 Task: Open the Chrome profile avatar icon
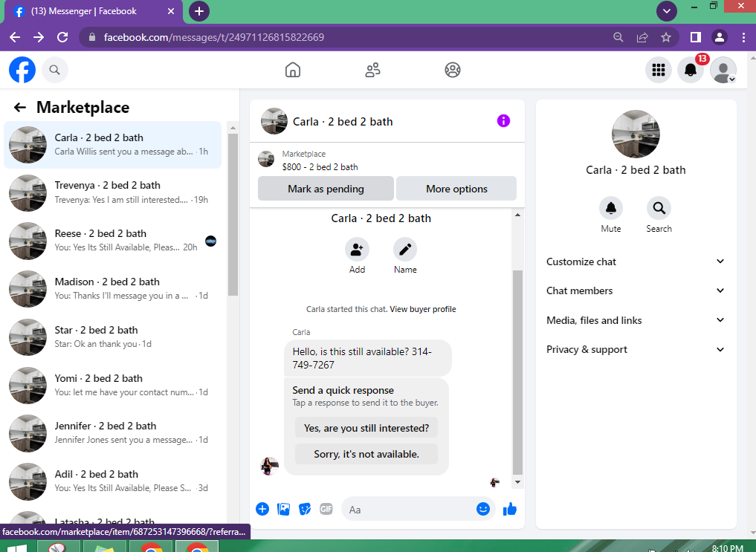click(x=720, y=37)
